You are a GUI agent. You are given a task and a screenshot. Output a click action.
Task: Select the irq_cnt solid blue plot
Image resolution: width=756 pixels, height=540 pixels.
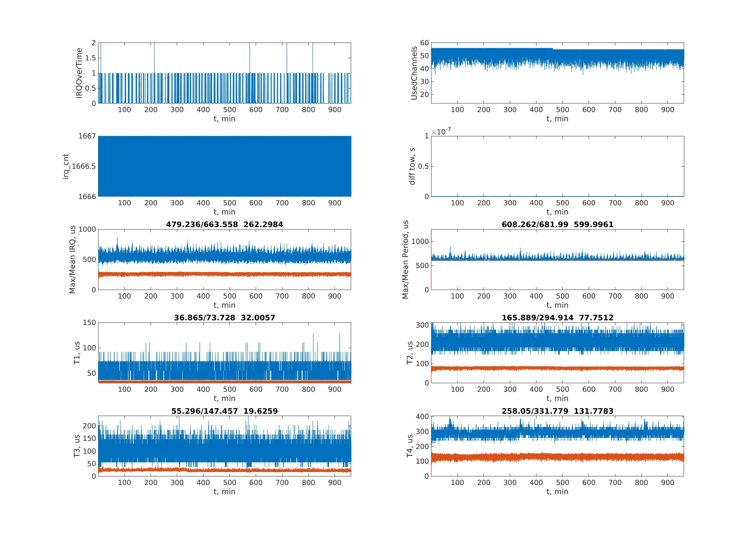click(225, 166)
